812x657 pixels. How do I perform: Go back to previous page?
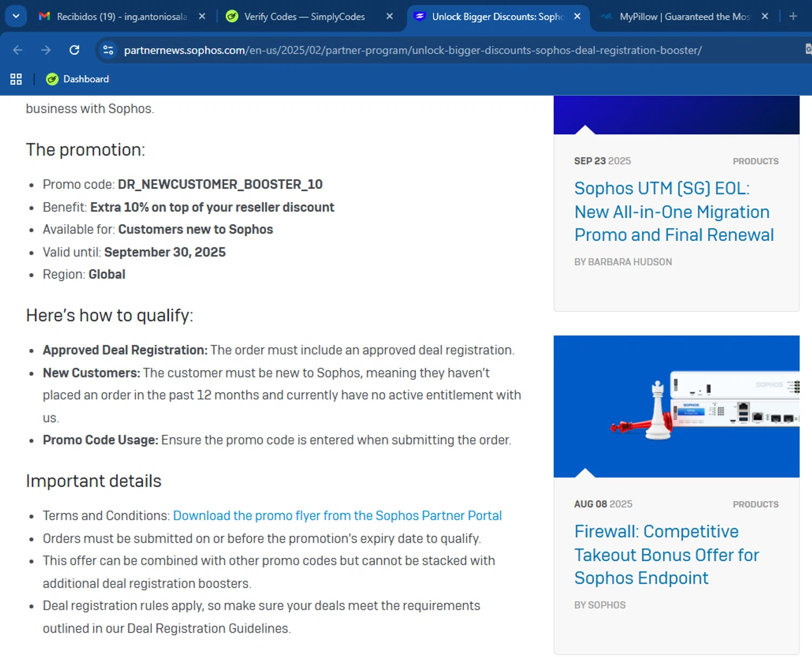point(18,50)
